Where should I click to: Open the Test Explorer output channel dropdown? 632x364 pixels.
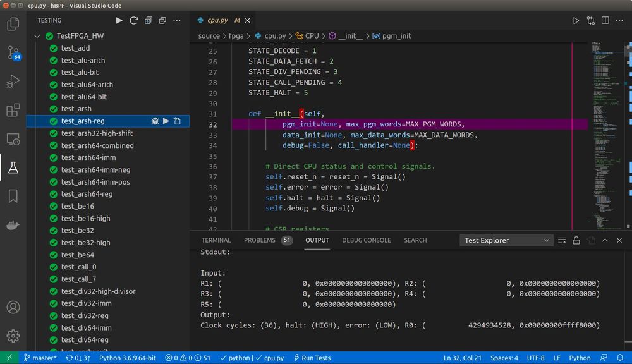tap(506, 240)
